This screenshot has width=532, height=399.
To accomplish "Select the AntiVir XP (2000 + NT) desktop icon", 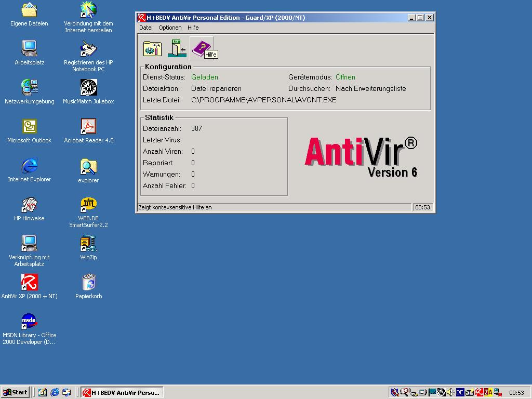I will pyautogui.click(x=30, y=287).
